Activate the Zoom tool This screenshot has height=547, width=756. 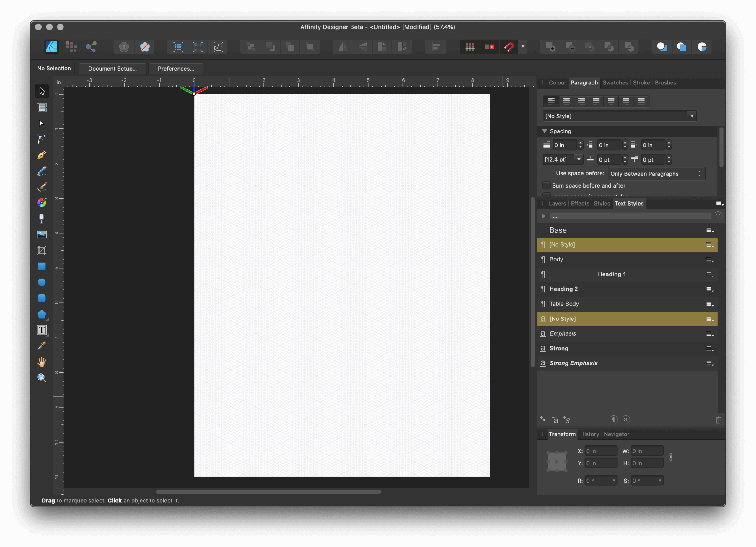point(42,377)
